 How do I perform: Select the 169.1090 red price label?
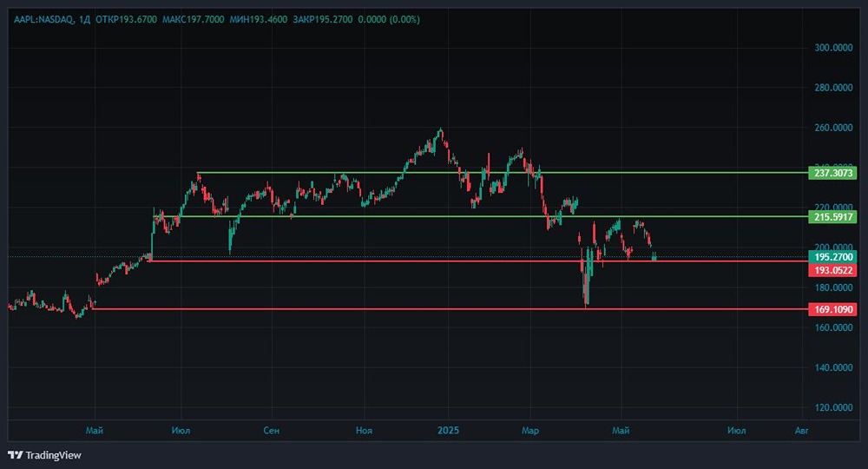point(832,309)
